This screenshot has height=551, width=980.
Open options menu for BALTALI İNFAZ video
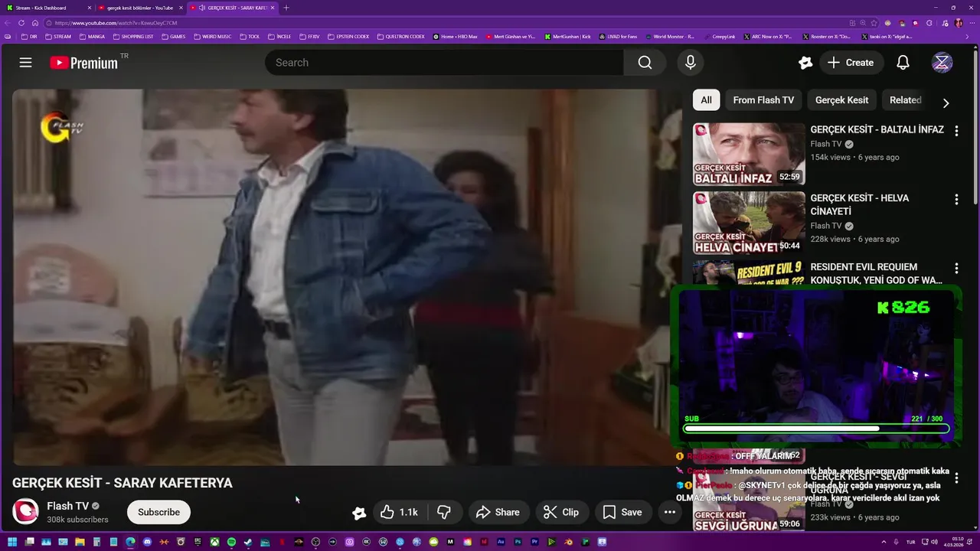(x=955, y=131)
